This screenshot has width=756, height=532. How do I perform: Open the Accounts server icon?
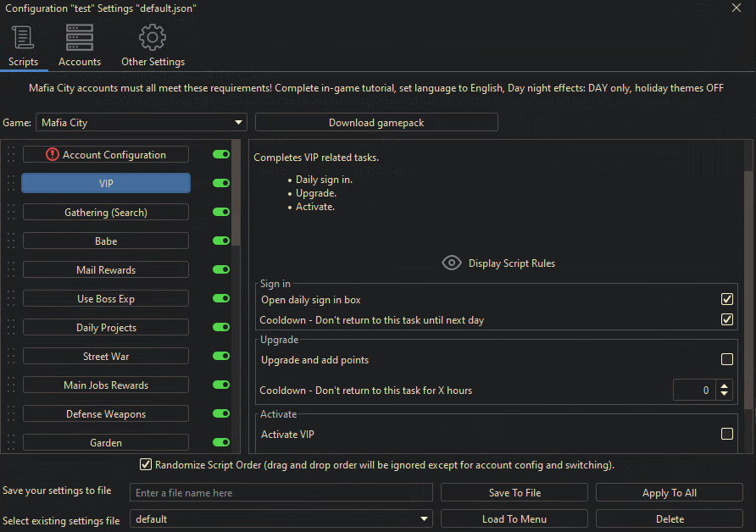80,38
